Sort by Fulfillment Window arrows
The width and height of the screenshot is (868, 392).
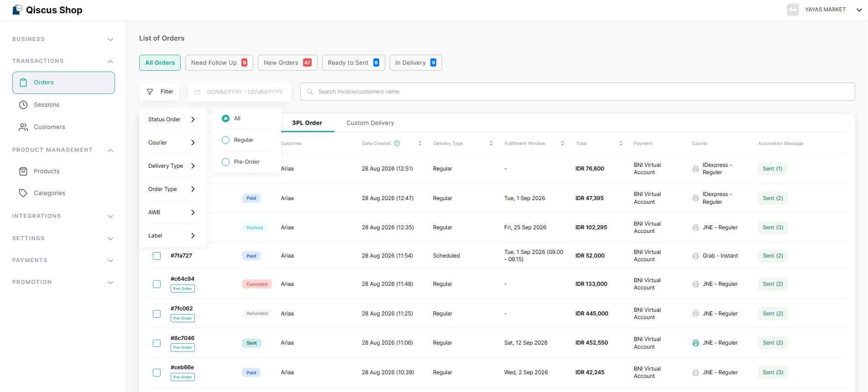tap(562, 144)
